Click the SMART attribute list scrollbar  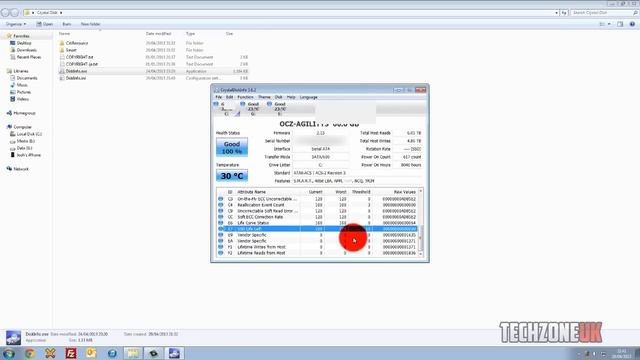[421, 223]
